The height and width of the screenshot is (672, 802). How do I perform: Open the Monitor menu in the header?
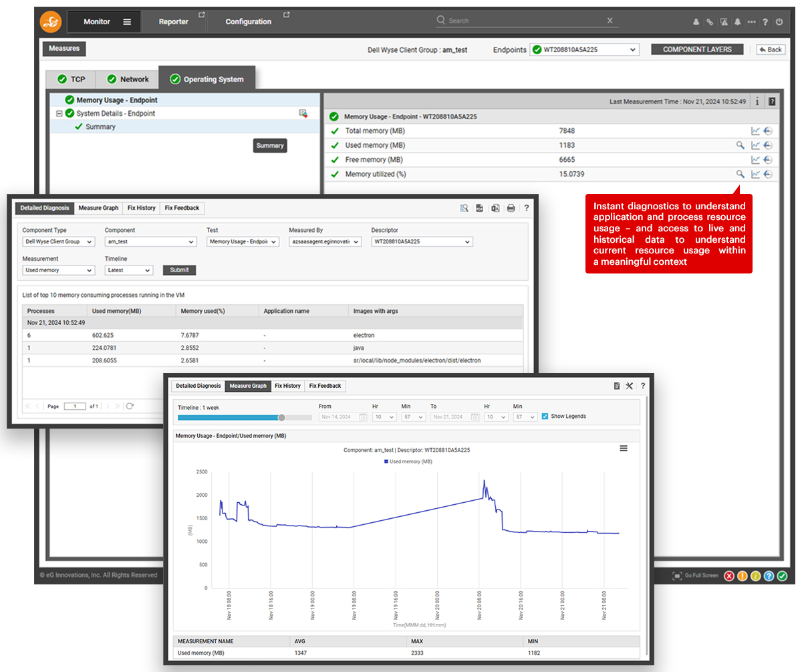104,22
